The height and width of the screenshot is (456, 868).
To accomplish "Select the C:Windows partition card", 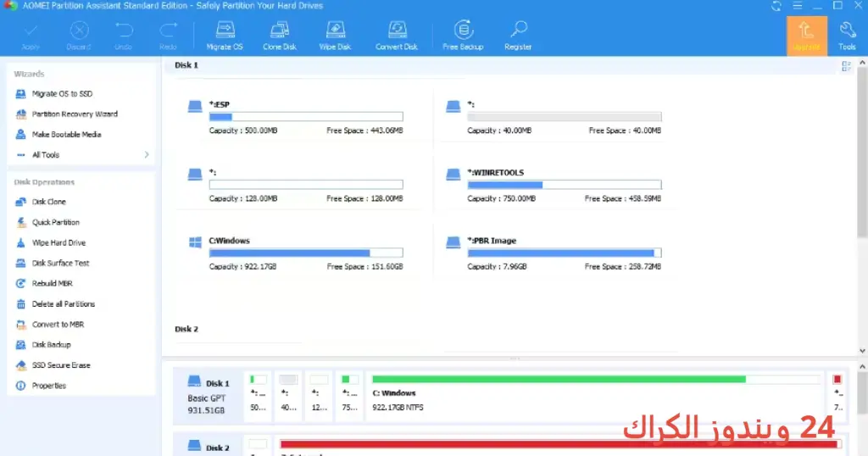I will pos(296,253).
